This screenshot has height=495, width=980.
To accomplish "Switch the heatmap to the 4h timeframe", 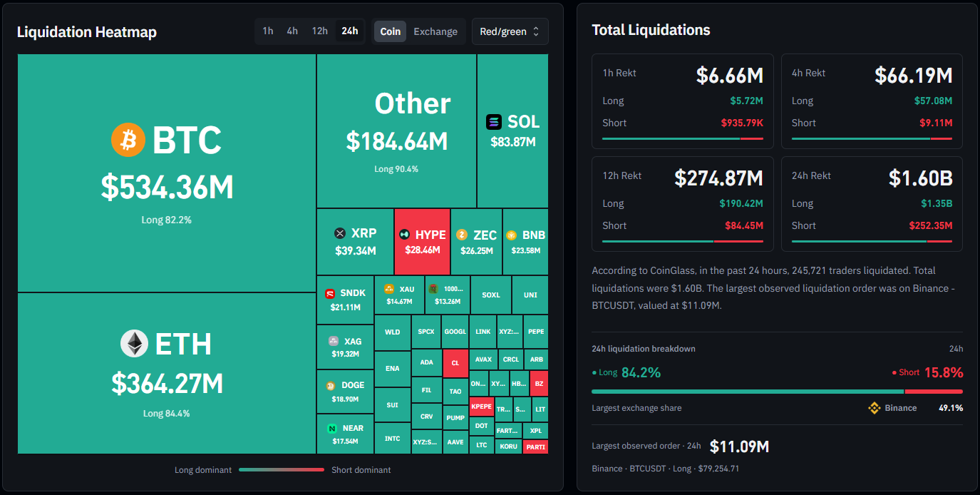I will (x=292, y=31).
